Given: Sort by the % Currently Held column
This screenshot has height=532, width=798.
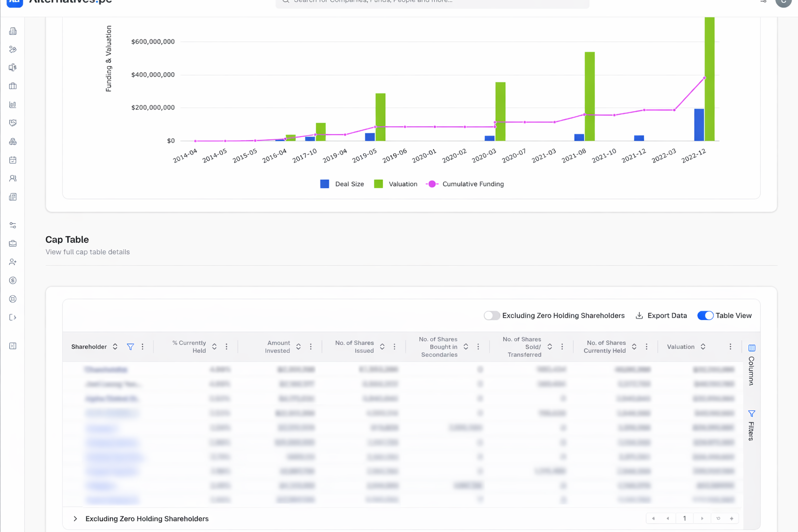Looking at the screenshot, I should [214, 347].
